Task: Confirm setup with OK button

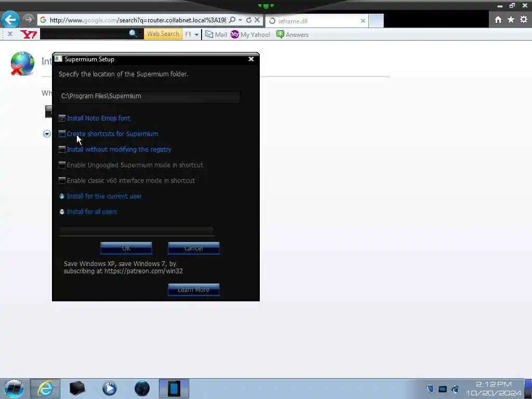Action: 126,248
